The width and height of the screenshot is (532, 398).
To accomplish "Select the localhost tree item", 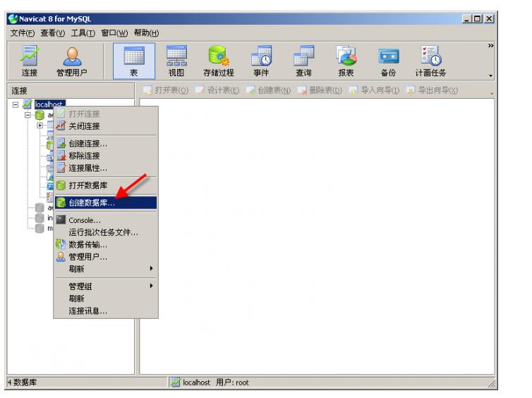I will pyautogui.click(x=49, y=104).
